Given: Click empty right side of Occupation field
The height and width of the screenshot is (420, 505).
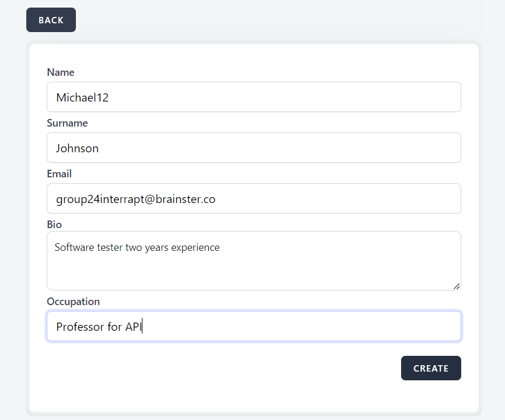Looking at the screenshot, I should (x=350, y=326).
